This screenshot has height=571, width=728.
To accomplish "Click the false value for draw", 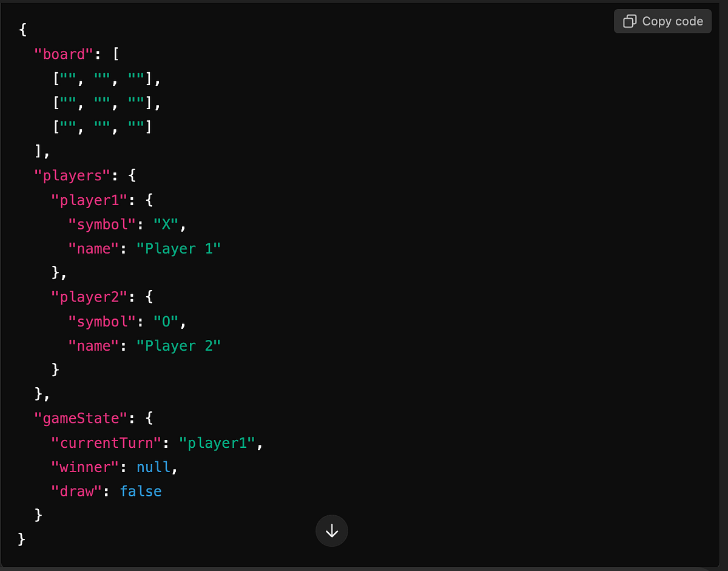I will [141, 491].
